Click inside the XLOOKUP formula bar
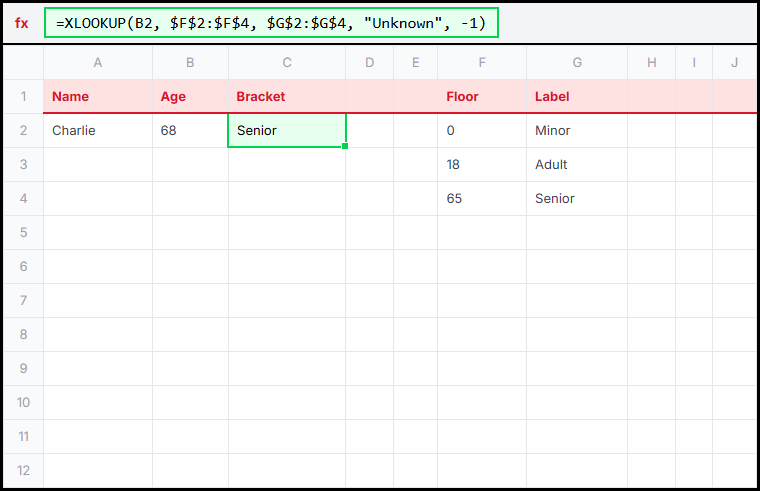 coord(270,23)
